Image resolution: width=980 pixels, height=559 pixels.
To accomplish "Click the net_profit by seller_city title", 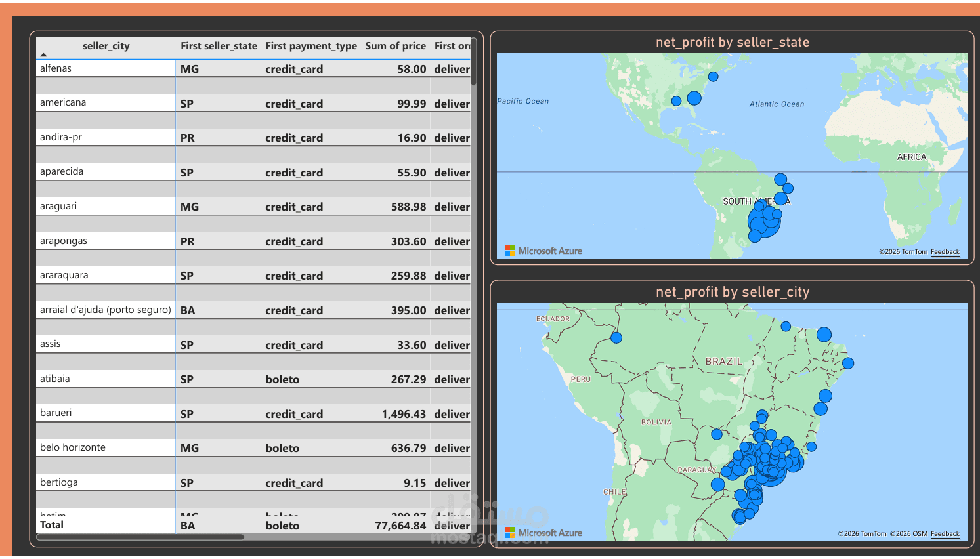I will point(733,292).
